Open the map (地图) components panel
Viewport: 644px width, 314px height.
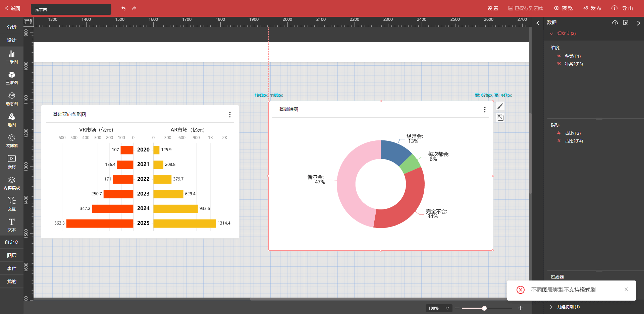pos(12,120)
